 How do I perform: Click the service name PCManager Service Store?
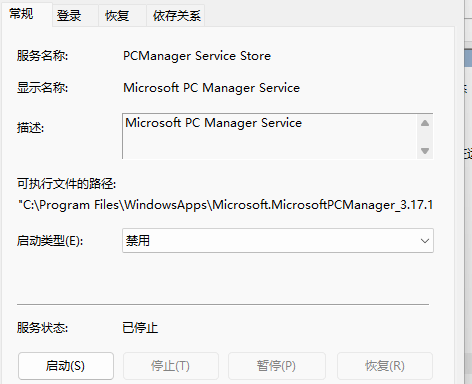pos(197,56)
